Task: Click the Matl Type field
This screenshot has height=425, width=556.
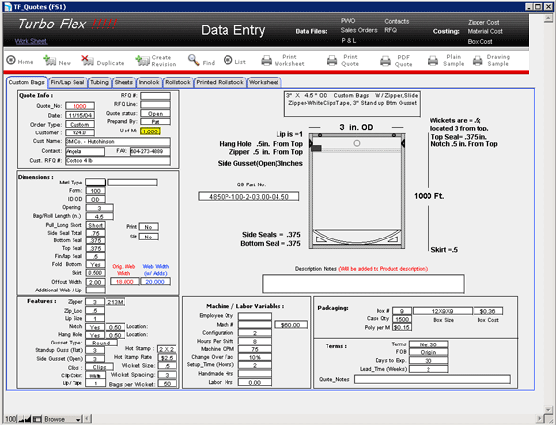Action: point(95,182)
